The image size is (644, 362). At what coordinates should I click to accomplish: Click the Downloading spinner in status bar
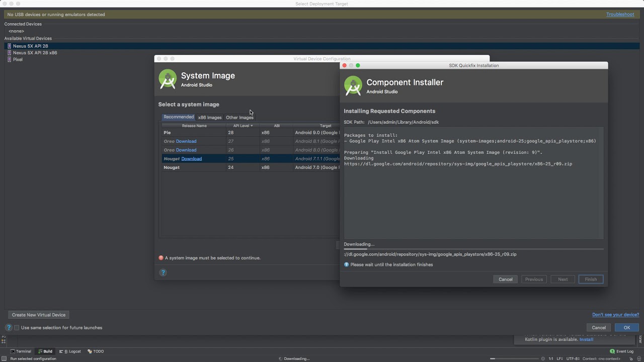click(x=281, y=358)
